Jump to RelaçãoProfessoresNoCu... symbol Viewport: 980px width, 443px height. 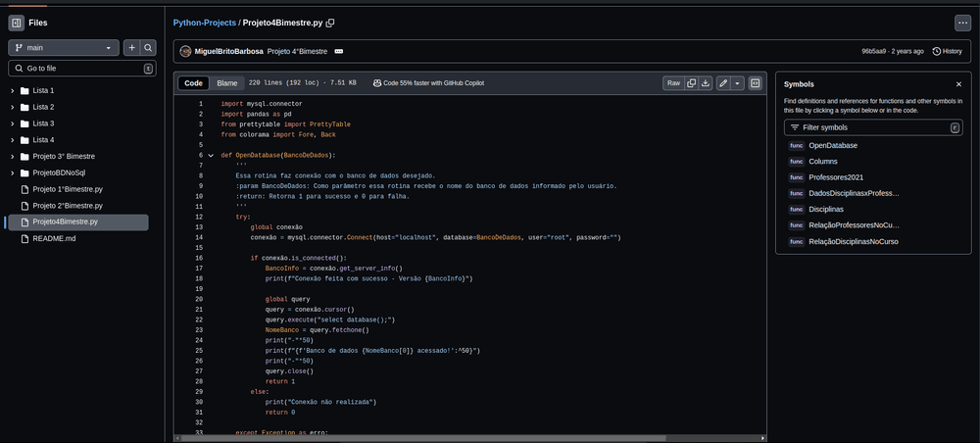(854, 225)
